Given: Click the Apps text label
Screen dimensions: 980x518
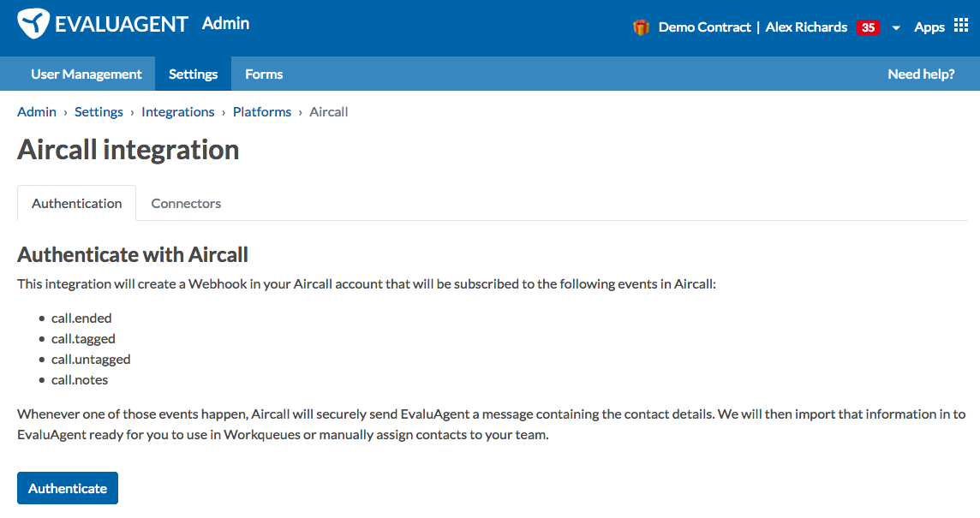Looking at the screenshot, I should click(x=929, y=27).
